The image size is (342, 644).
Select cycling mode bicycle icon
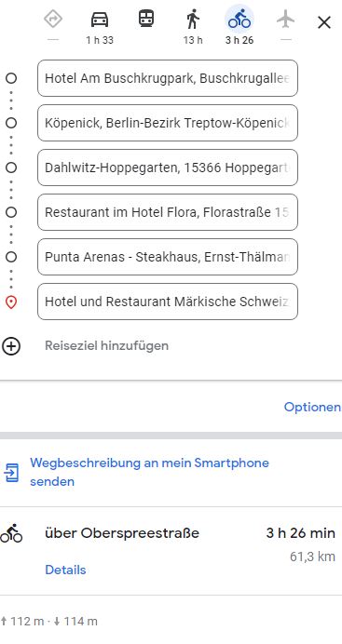[x=239, y=20]
